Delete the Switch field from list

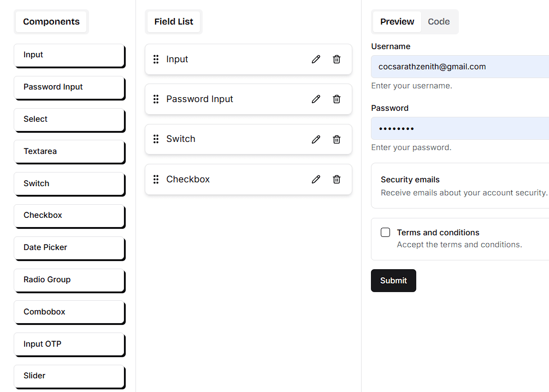coord(337,139)
